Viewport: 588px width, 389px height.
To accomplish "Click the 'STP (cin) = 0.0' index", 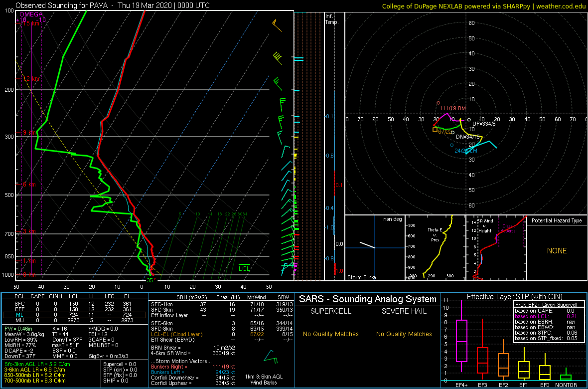I will click(x=121, y=370).
